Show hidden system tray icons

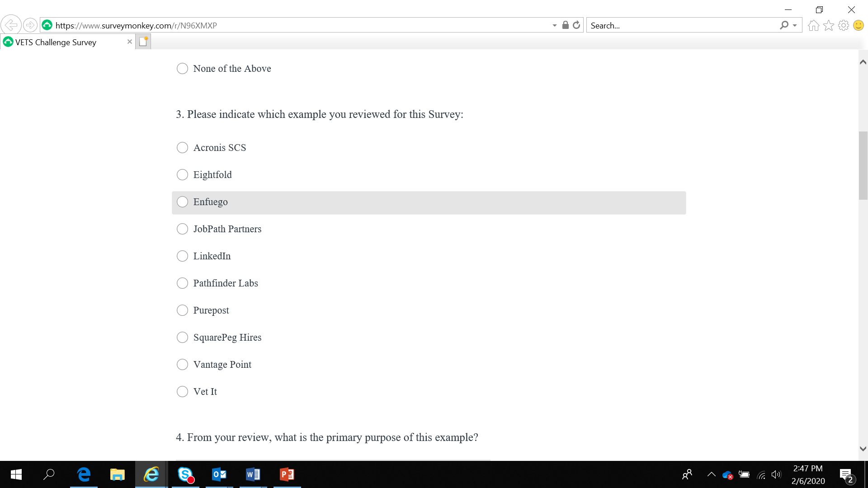[x=711, y=474]
